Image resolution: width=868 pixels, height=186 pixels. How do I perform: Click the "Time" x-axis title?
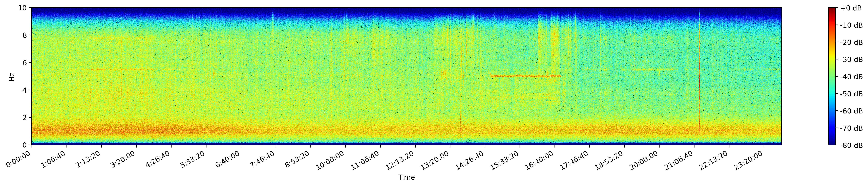point(406,178)
